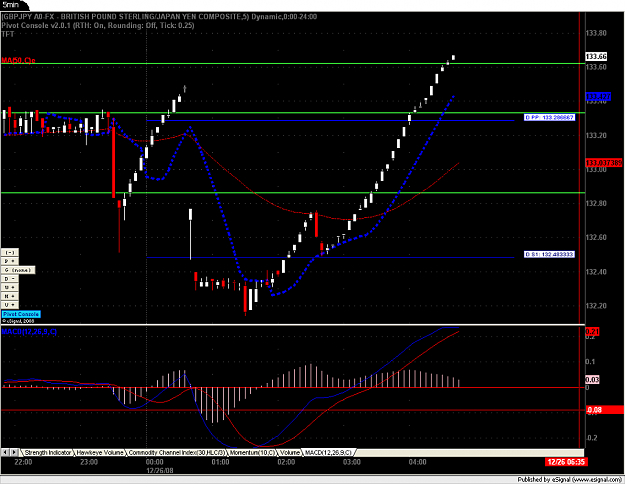The image size is (625, 484).
Task: Click the 00:00 time axis label
Action: coord(155,462)
